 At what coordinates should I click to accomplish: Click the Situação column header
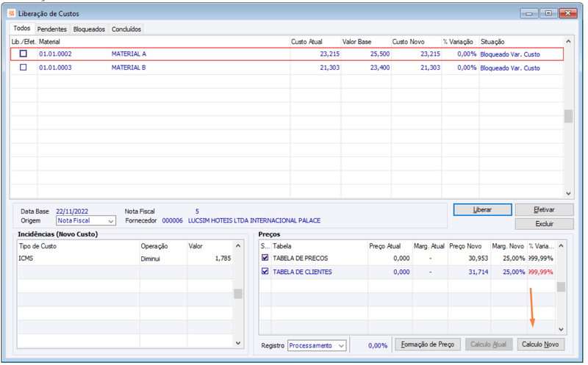pos(492,42)
